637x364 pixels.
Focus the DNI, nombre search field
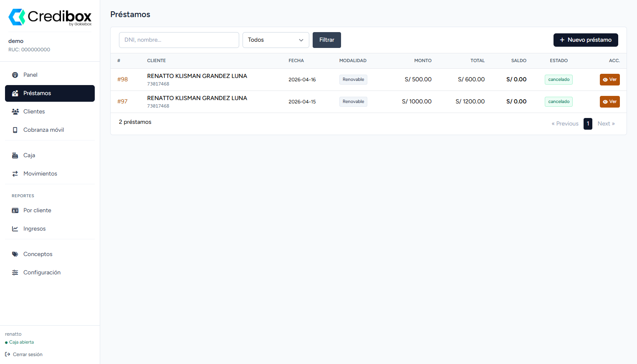pos(179,40)
